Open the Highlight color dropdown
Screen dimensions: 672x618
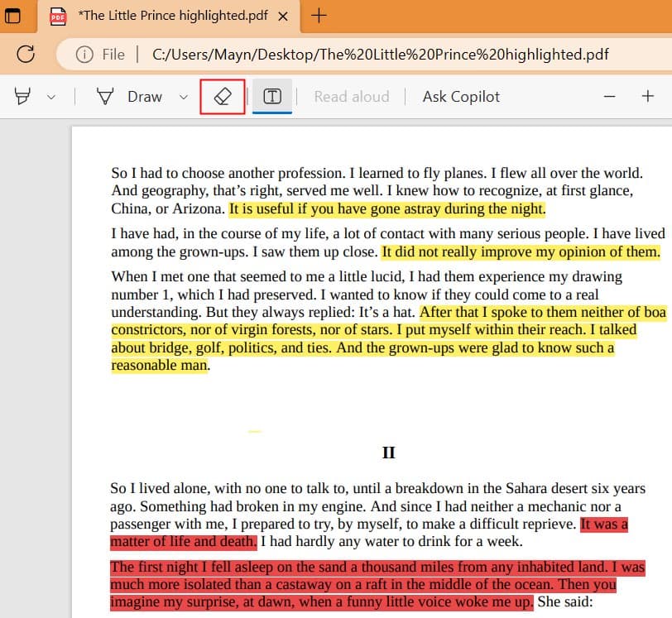point(51,97)
